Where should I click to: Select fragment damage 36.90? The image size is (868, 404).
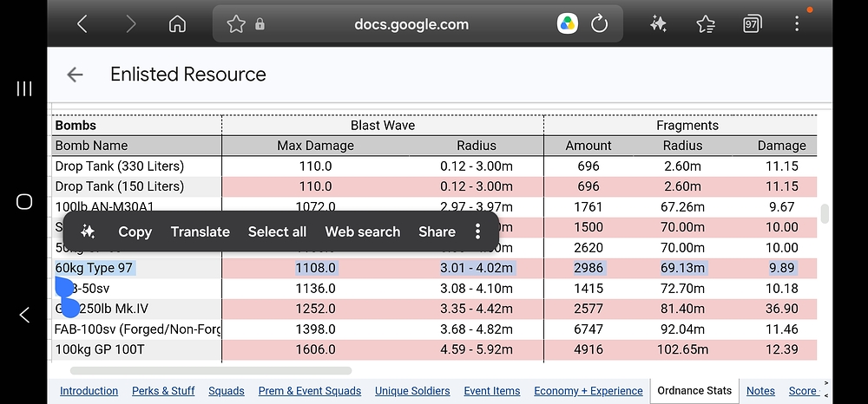[x=782, y=309]
